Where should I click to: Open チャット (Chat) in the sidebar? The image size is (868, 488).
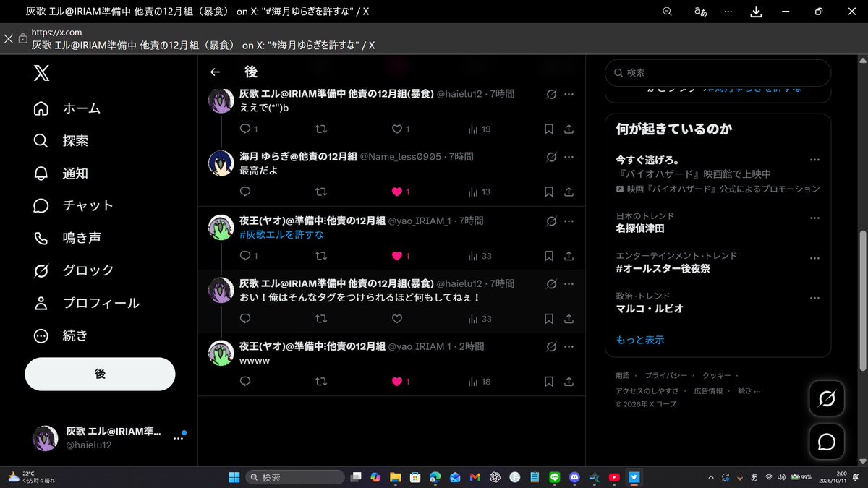coord(73,206)
